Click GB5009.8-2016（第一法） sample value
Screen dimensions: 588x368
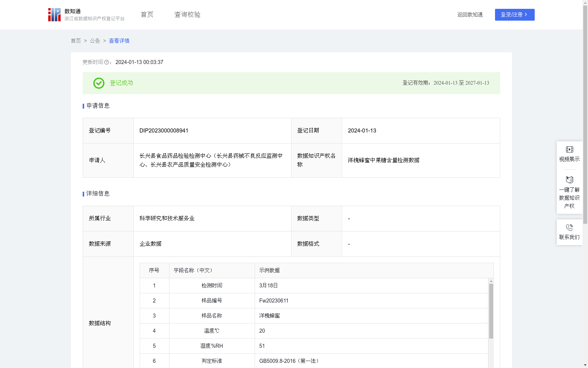click(x=290, y=361)
